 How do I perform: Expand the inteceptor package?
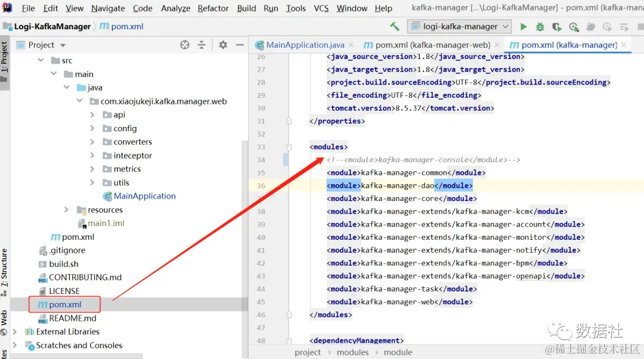pyautogui.click(x=92, y=155)
